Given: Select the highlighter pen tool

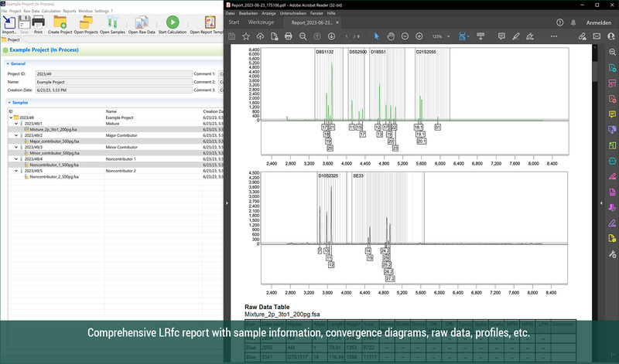Looking at the screenshot, I should [x=515, y=36].
